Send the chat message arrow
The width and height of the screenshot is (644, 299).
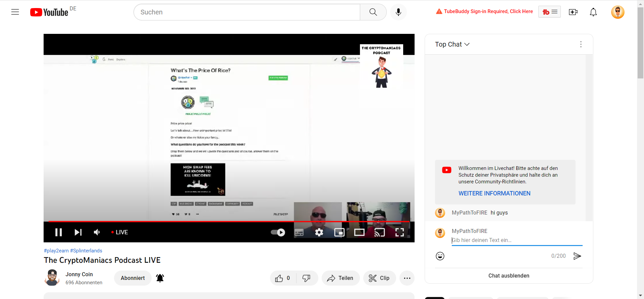577,256
